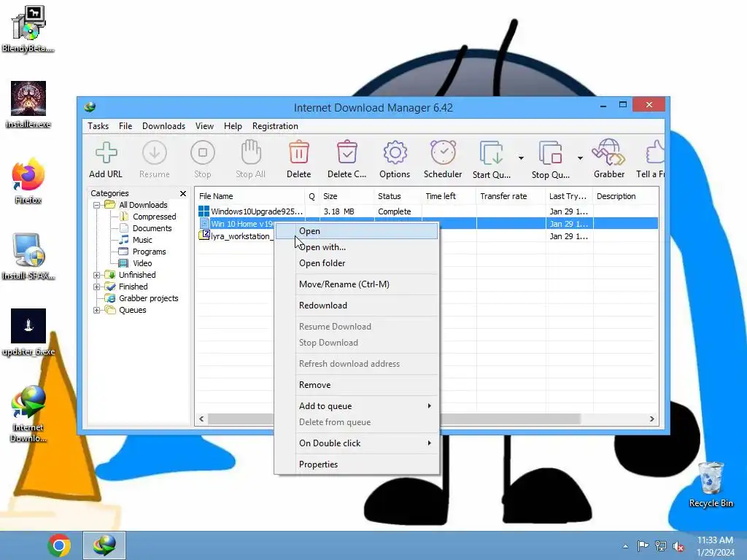Click the network tray icon
Image resolution: width=747 pixels, height=560 pixels.
pos(661,546)
